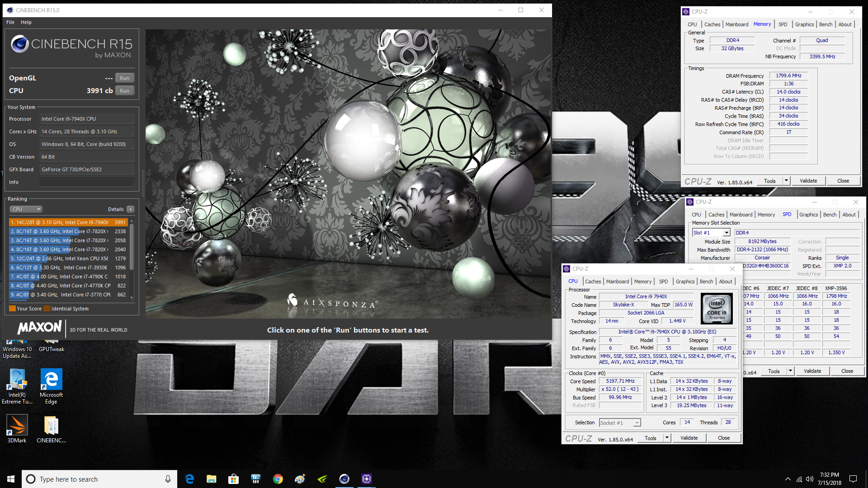The width and height of the screenshot is (868, 488).
Task: Click Tools button in the front CPU-Z window
Action: click(651, 438)
